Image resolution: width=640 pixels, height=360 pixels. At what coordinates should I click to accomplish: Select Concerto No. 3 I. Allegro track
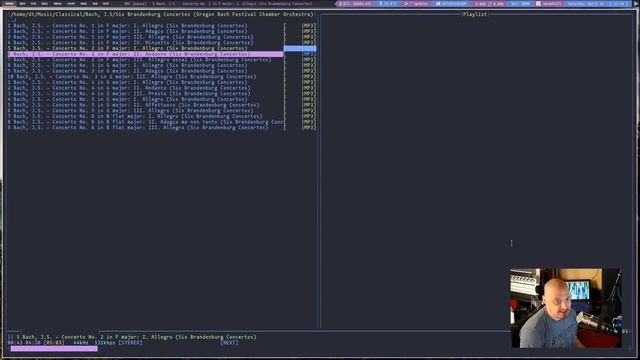point(127,65)
